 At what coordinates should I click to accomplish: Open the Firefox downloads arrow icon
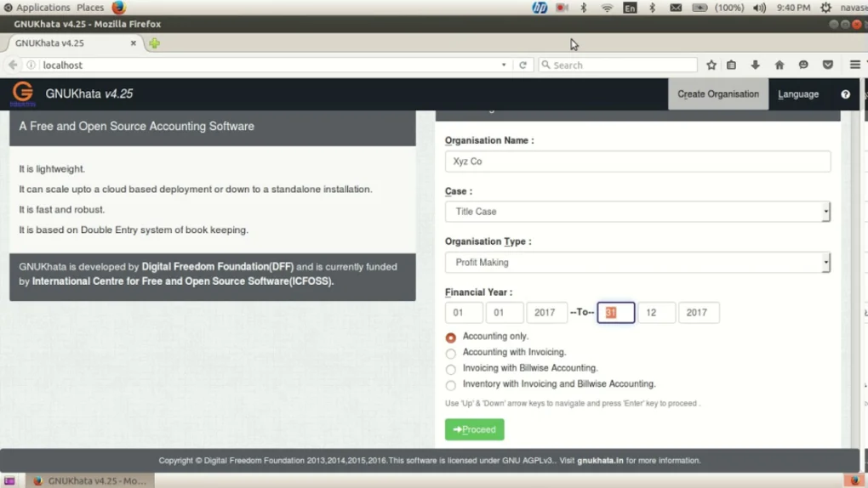coord(755,65)
